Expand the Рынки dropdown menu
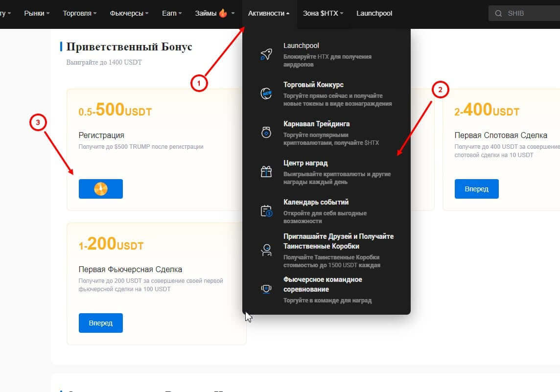The height and width of the screenshot is (392, 560). pyautogui.click(x=37, y=13)
